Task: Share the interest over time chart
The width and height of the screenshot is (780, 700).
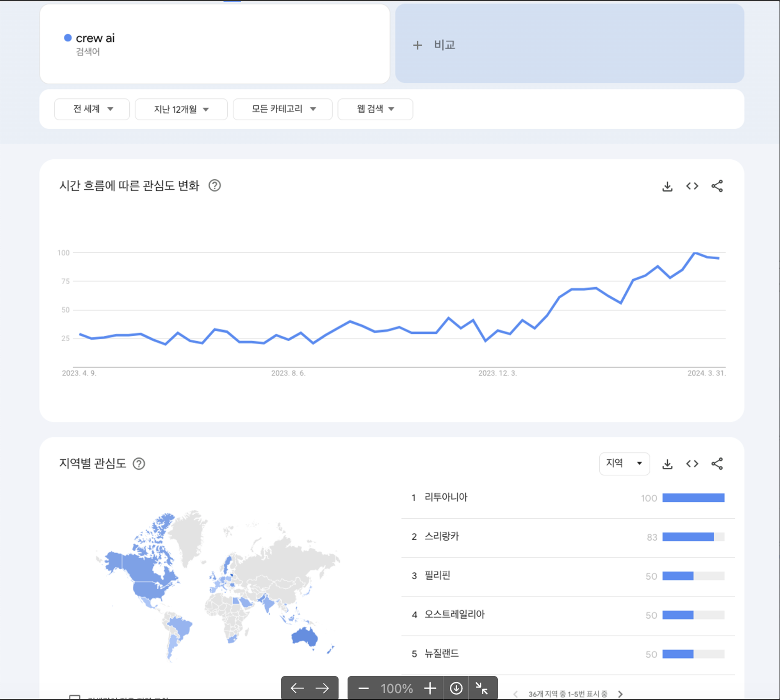Action: (x=717, y=186)
